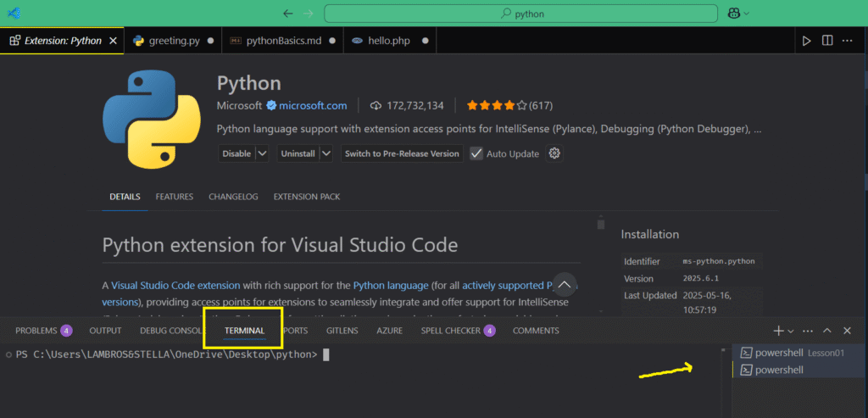Switch to the greeting.py tab
The height and width of the screenshot is (418, 868).
[x=173, y=41]
